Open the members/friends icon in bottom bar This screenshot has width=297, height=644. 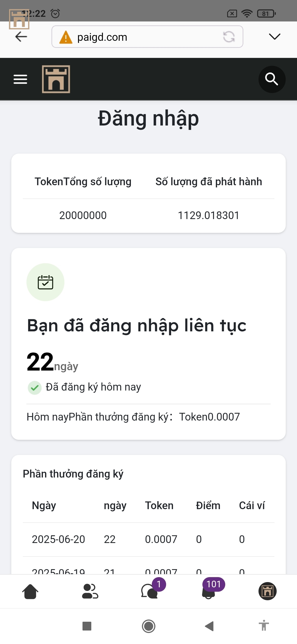[90, 591]
